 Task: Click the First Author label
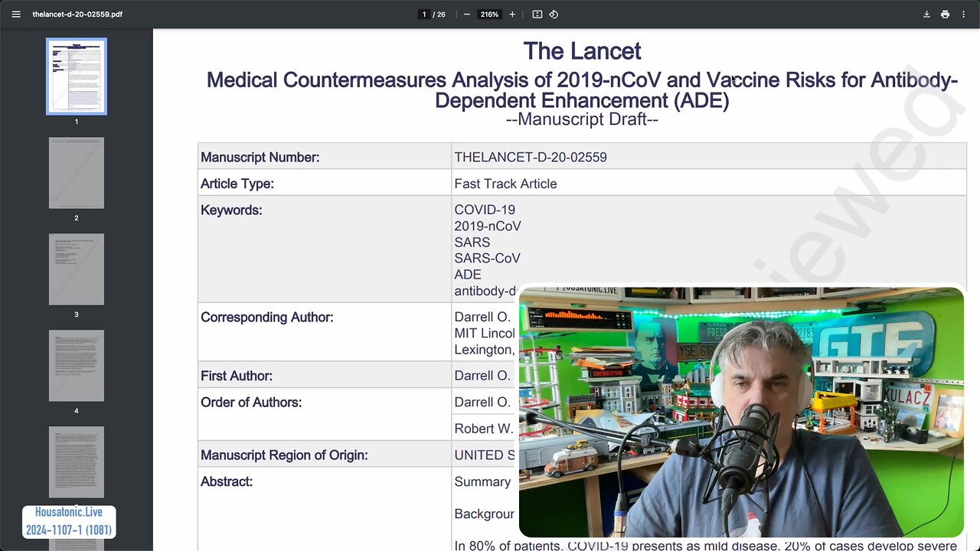[237, 376]
